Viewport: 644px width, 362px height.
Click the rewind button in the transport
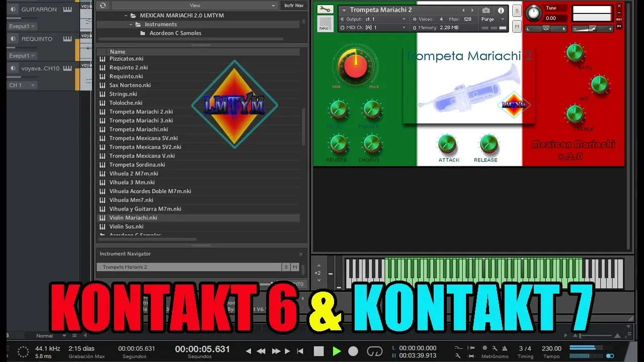tap(261, 351)
